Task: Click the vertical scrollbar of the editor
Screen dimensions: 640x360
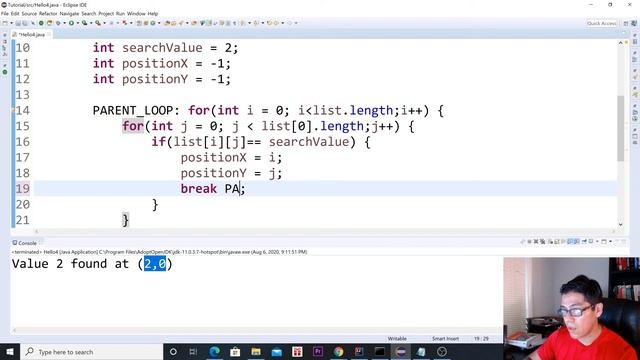Action: coord(621,129)
